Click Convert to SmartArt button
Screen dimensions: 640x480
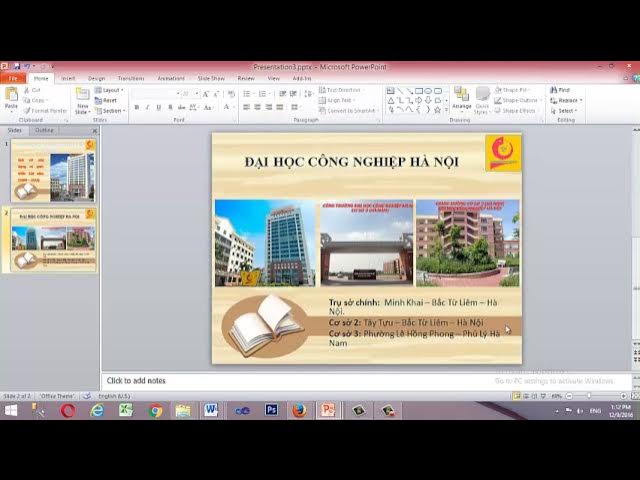pyautogui.click(x=347, y=111)
